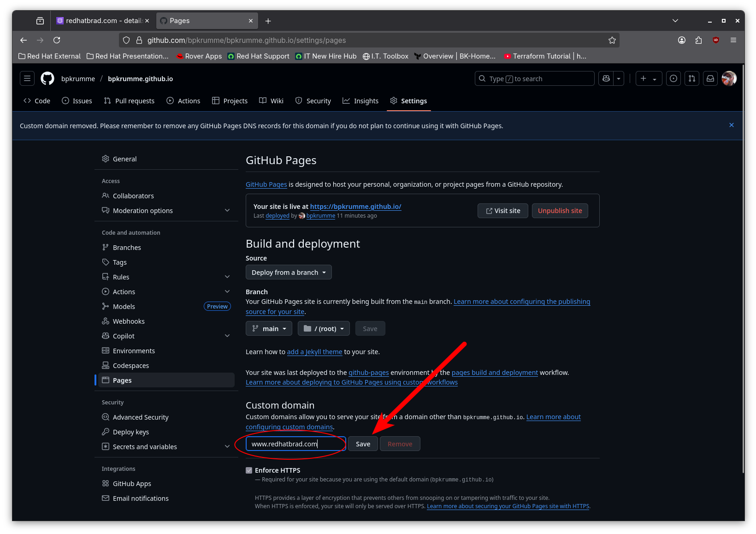Screen dimensions: 756x534
Task: Open the github-pages environment link
Action: [x=369, y=373]
